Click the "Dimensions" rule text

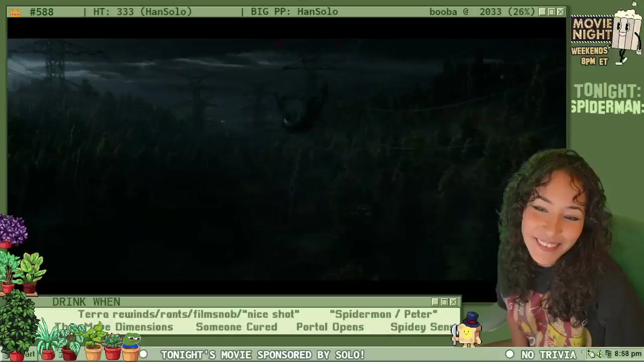(x=144, y=327)
